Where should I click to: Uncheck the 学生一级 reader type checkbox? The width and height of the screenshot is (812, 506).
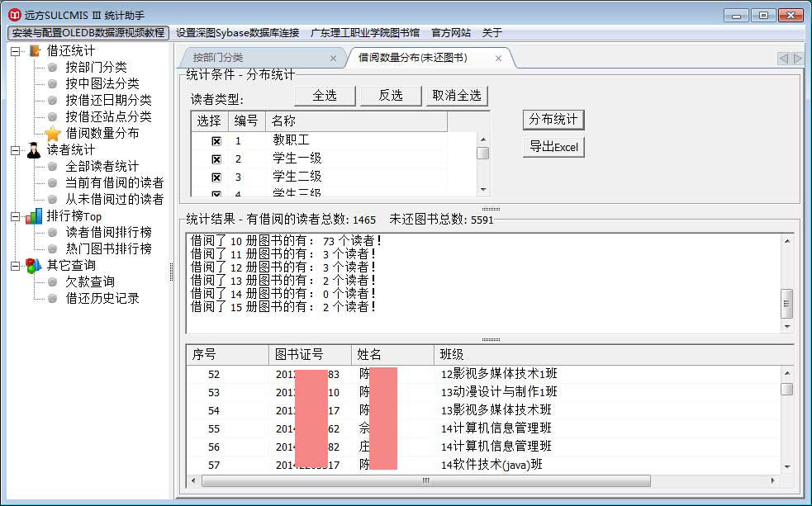tap(216, 159)
